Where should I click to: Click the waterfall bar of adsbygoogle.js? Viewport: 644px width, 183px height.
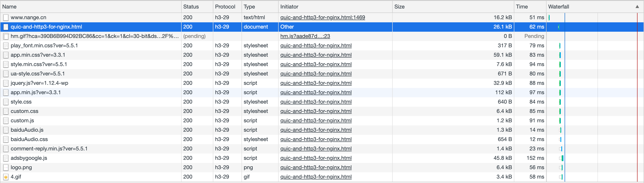click(x=561, y=158)
